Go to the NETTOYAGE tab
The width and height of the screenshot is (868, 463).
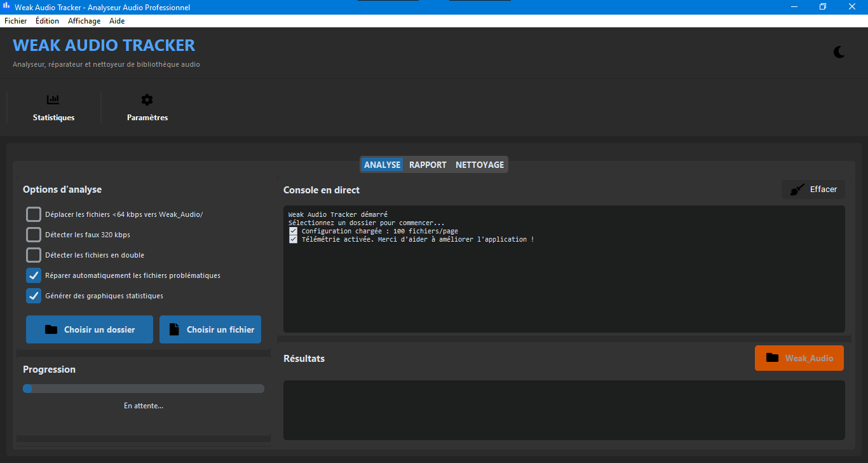click(x=480, y=165)
